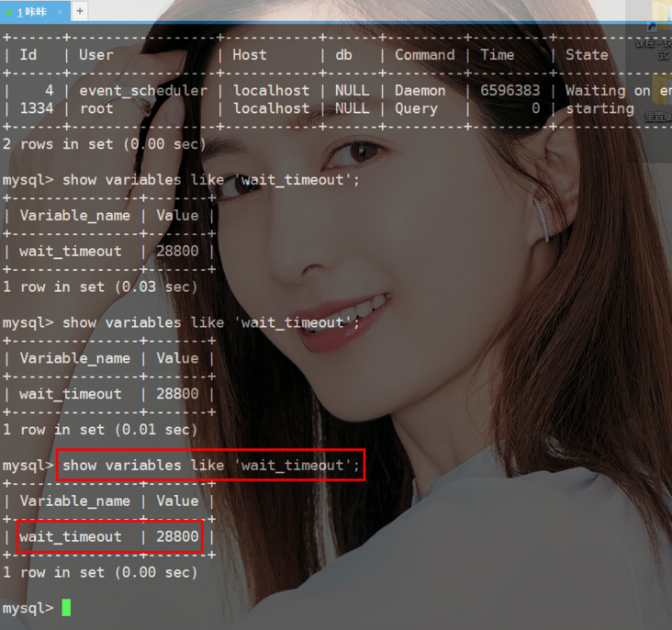This screenshot has height=630, width=672.
Task: Open a new session tab with plus button
Action: (x=80, y=11)
